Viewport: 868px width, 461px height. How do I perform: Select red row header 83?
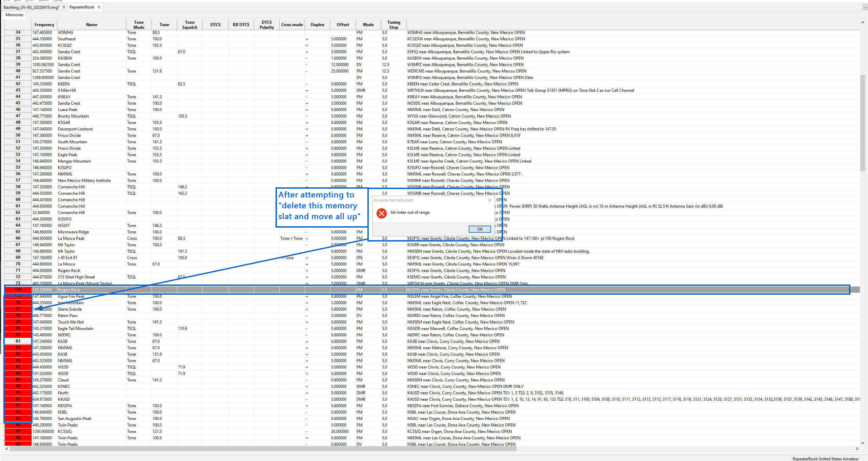click(x=18, y=341)
